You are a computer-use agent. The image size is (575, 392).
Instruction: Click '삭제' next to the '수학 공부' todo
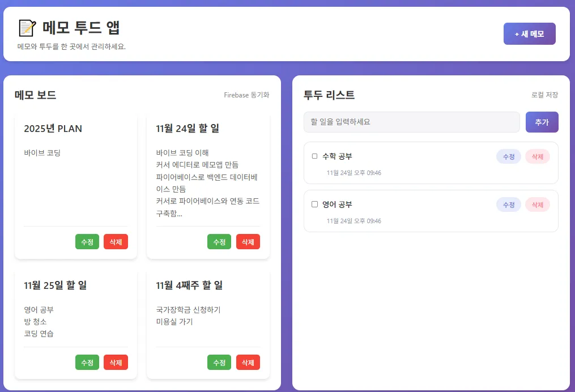tap(537, 156)
